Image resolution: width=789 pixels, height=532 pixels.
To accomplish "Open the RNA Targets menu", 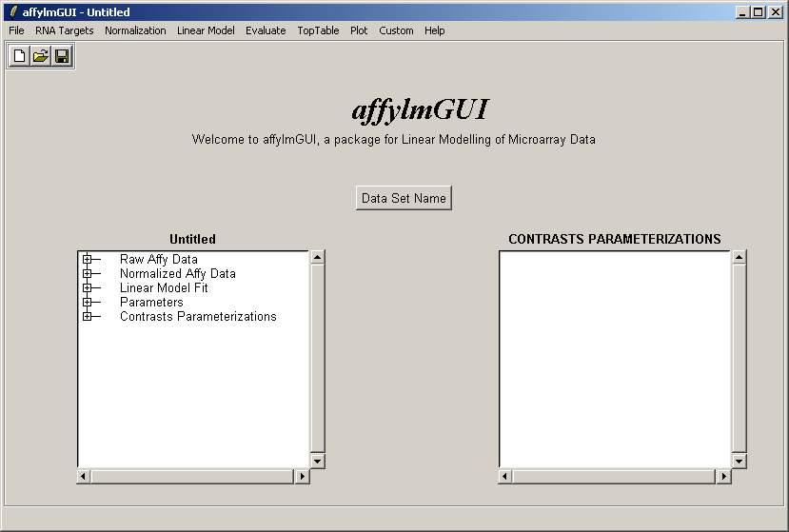I will 65,30.
